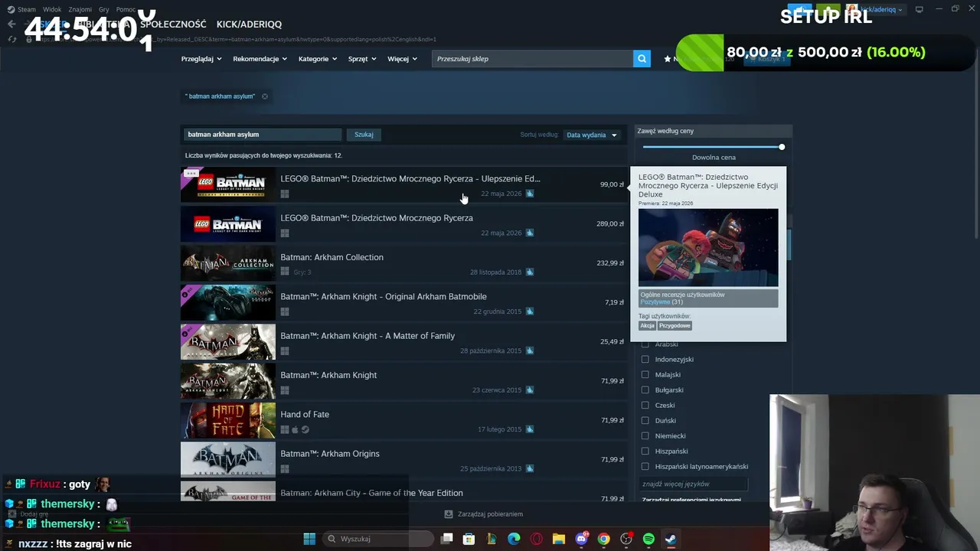
Task: Open Batman: Arkham Collection result
Action: click(404, 263)
